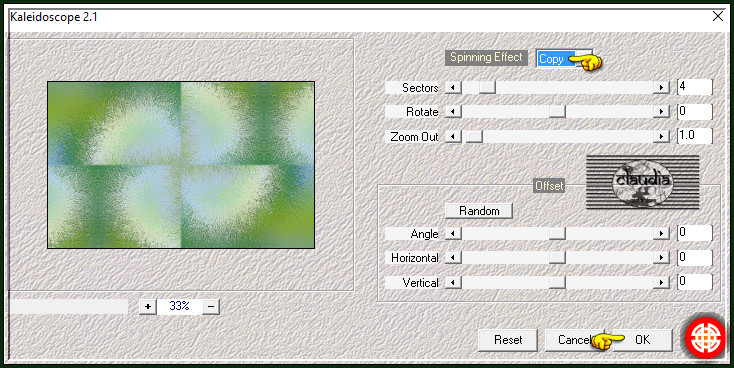Click the Vertical left scroll arrow
Image resolution: width=734 pixels, height=368 pixels.
(453, 282)
